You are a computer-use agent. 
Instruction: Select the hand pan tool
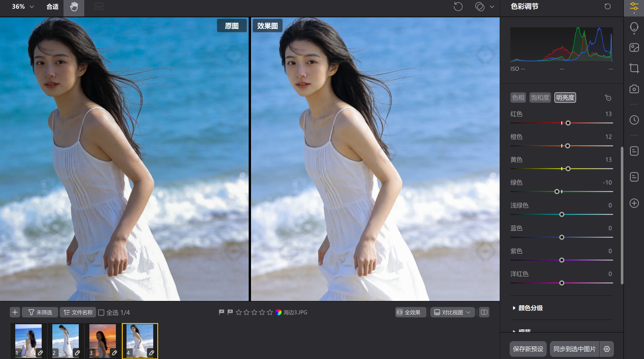tap(74, 7)
